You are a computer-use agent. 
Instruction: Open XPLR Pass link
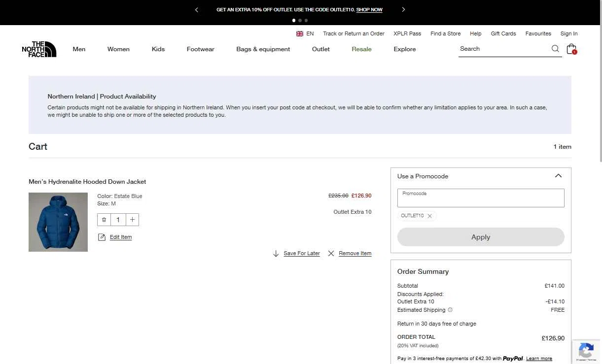(407, 33)
